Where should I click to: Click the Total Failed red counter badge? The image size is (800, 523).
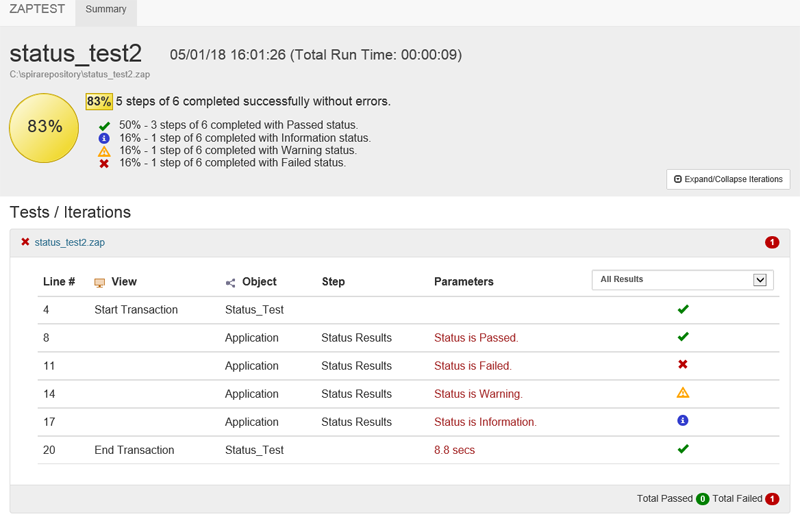click(x=771, y=498)
